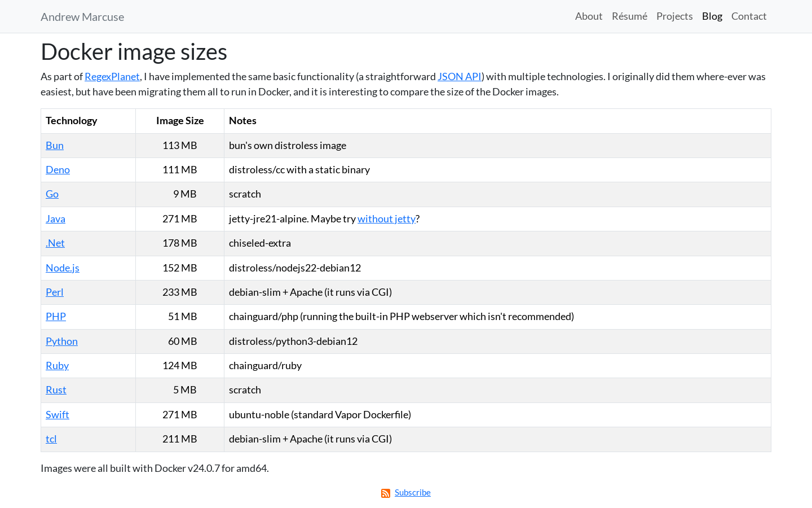Image resolution: width=812 pixels, height=508 pixels.
Task: Follow the RegexPlanet link
Action: tap(112, 77)
